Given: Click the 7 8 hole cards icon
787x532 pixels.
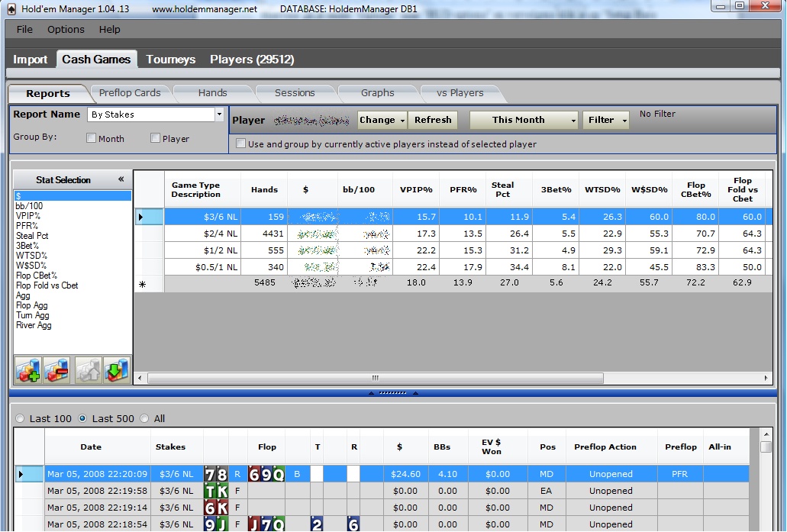Looking at the screenshot, I should point(216,474).
